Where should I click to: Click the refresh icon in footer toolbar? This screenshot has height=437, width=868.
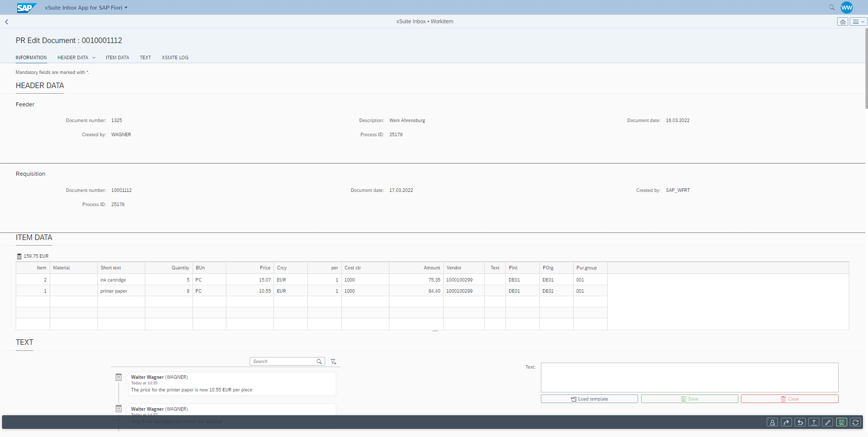pyautogui.click(x=855, y=422)
